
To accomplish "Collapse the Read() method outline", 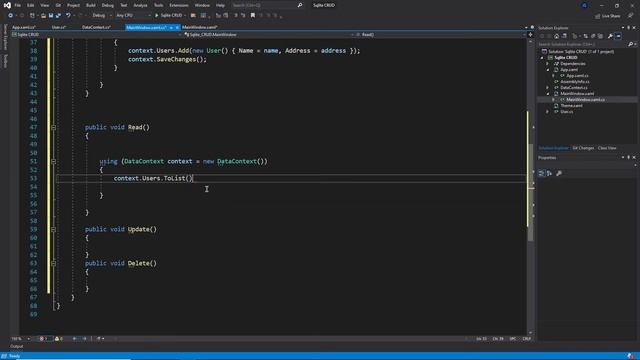I will tap(53, 127).
